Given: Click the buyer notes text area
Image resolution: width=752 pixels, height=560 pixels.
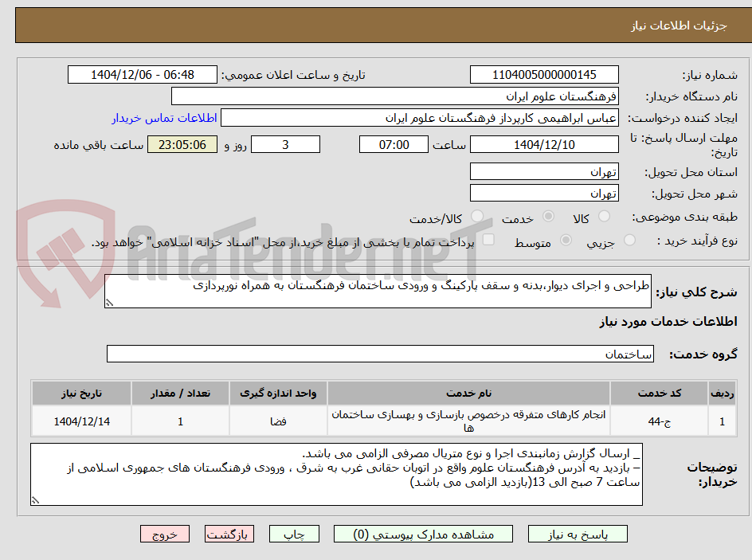Looking at the screenshot, I should [336, 474].
